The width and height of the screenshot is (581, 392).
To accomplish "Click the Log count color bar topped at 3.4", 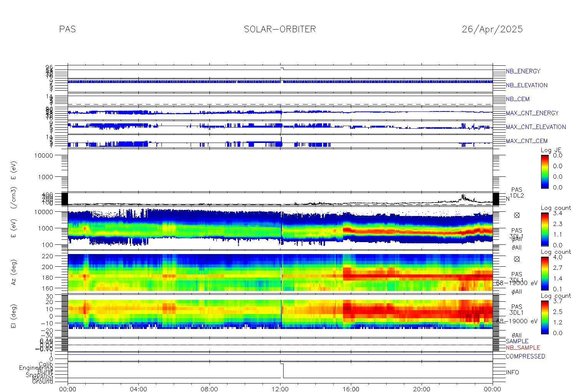I will click(545, 229).
